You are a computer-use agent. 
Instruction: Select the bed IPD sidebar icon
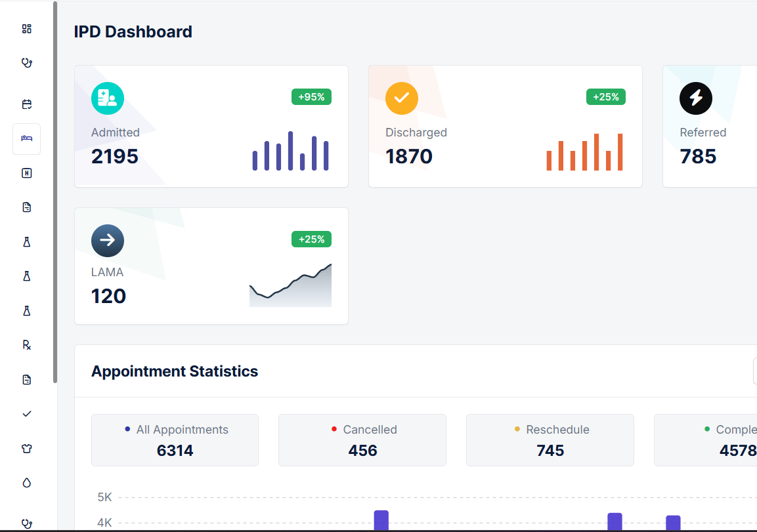pos(26,138)
